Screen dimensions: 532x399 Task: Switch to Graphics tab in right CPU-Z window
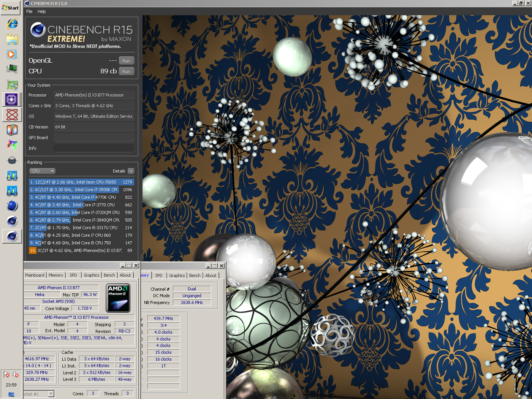pyautogui.click(x=177, y=275)
